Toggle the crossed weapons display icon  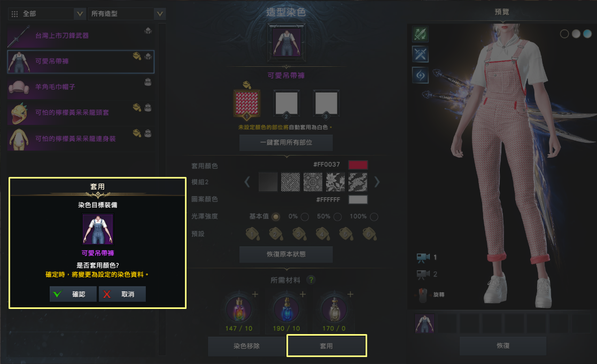(x=420, y=55)
